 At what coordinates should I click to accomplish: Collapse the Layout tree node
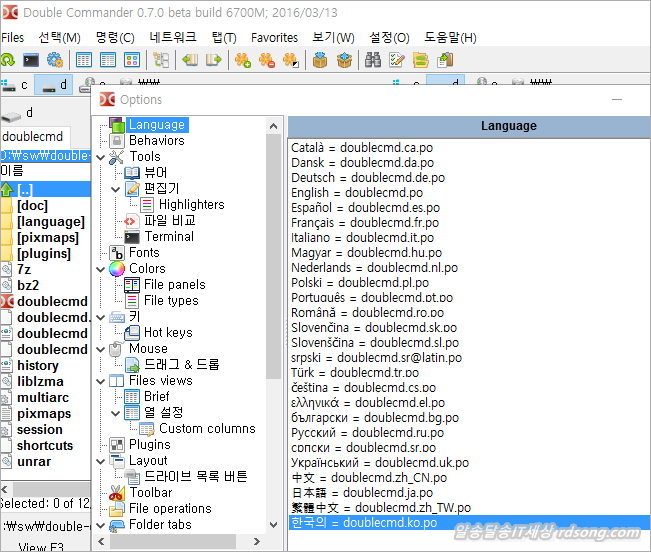pyautogui.click(x=101, y=461)
